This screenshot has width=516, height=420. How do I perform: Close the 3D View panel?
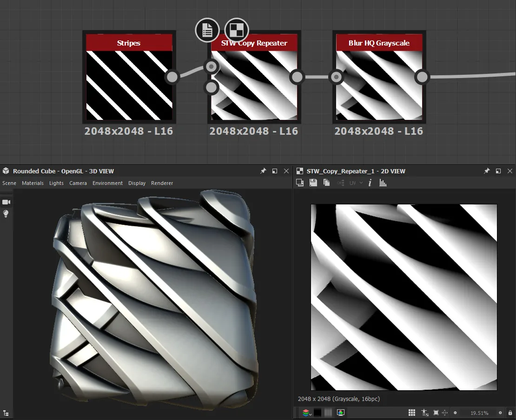click(286, 171)
